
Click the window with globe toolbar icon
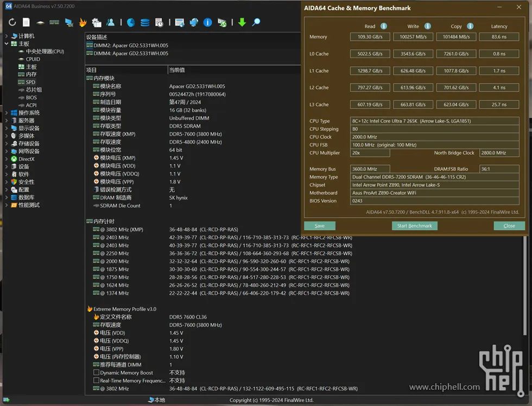pyautogui.click(x=180, y=22)
